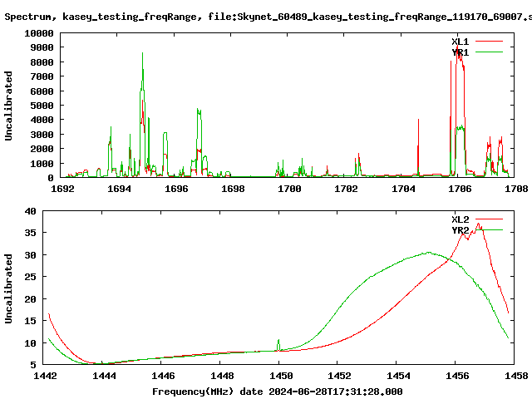
Task: Click the 1706 x-axis tick label
Action: click(x=460, y=189)
